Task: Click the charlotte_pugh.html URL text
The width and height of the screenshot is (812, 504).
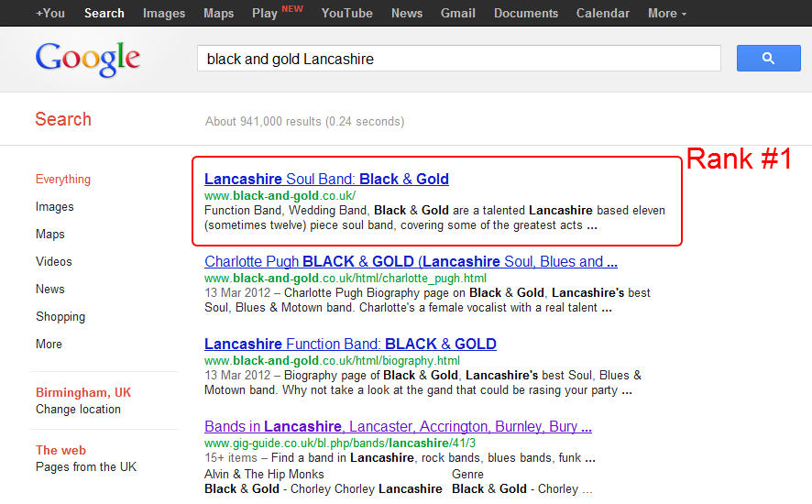Action: coord(346,279)
